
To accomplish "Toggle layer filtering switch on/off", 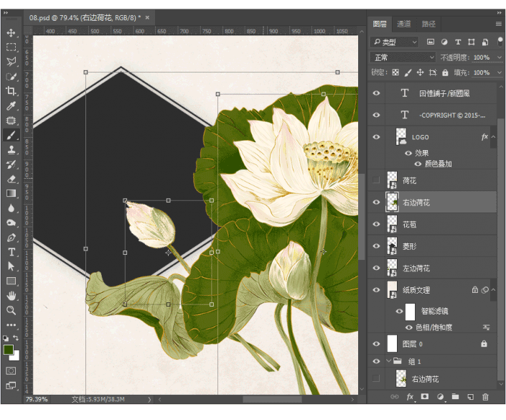I will [500, 42].
